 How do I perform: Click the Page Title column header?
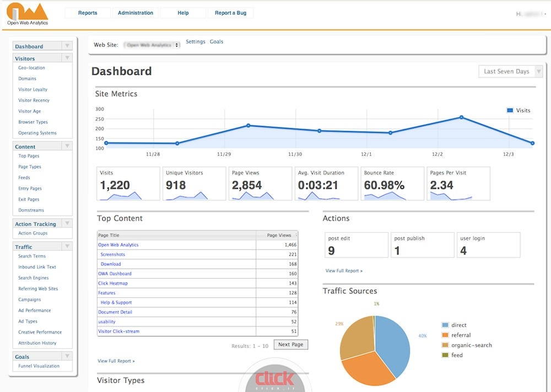coord(176,235)
